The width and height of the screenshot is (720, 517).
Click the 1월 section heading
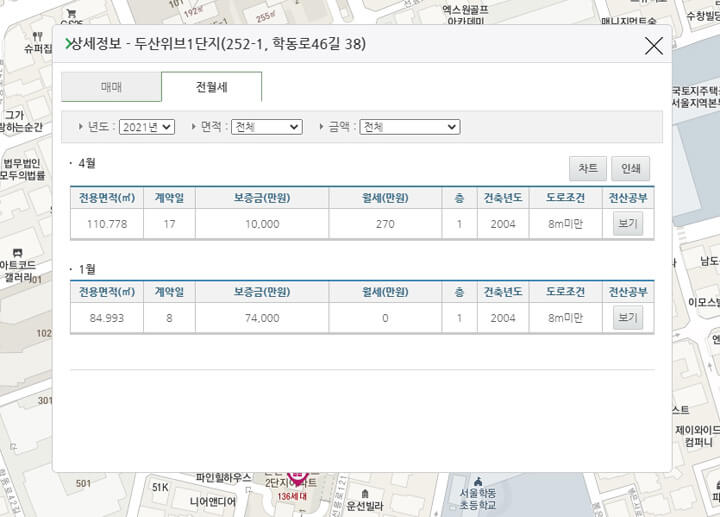86,269
